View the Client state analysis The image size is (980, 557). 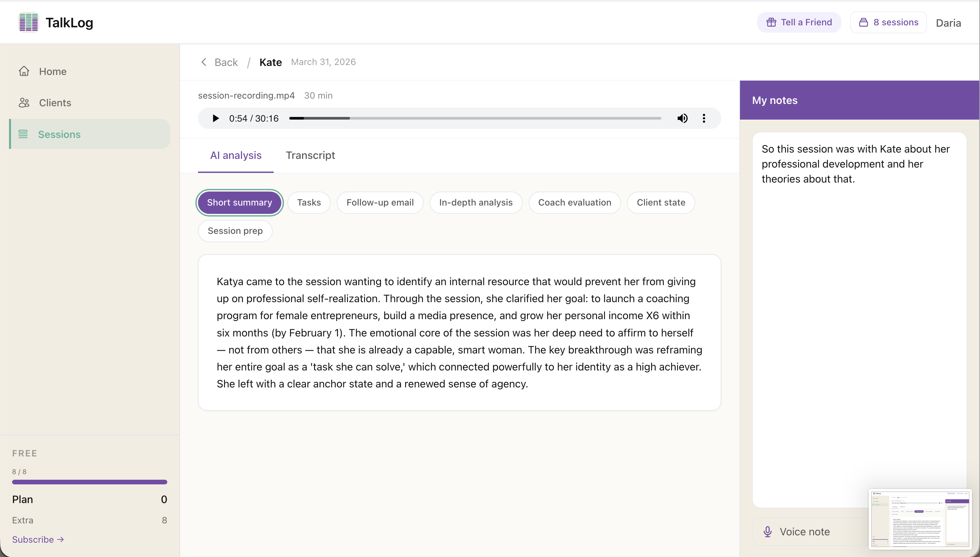[661, 202]
